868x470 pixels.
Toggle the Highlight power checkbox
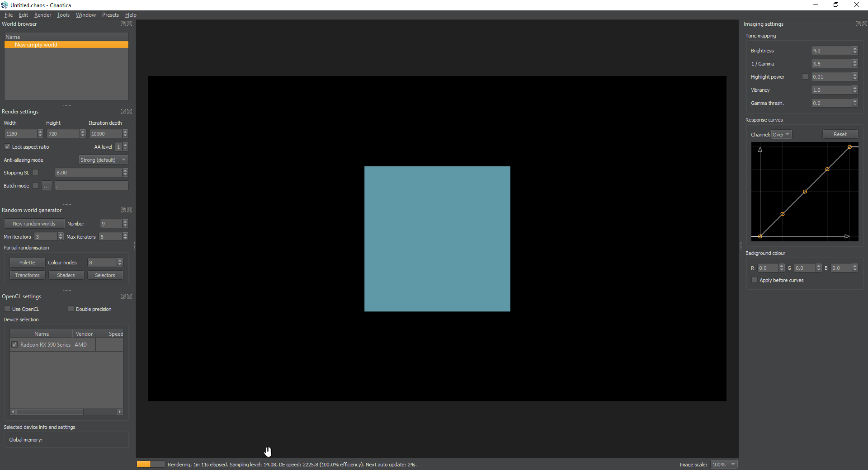point(805,77)
